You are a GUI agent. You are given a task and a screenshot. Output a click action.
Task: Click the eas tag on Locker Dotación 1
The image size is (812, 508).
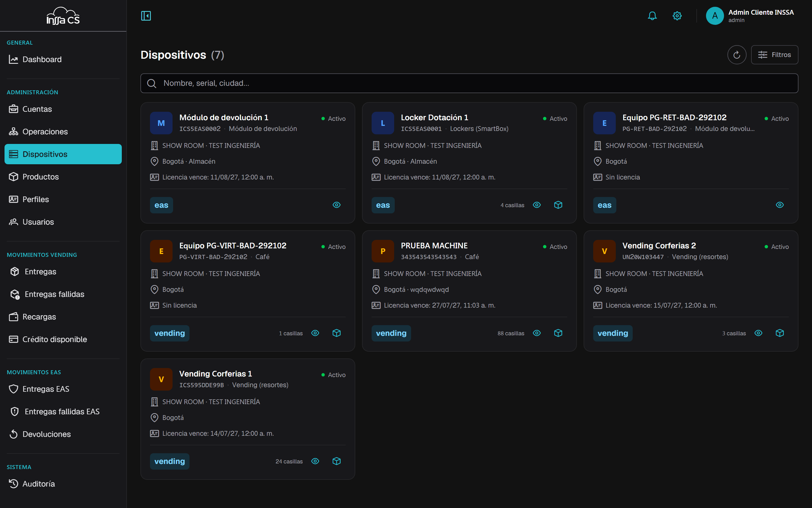383,205
